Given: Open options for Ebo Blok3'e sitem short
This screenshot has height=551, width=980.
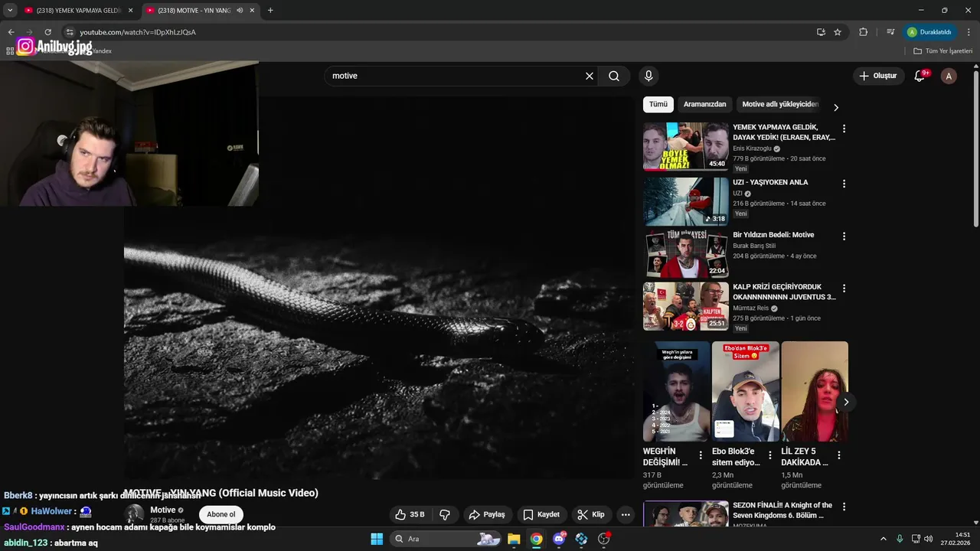Looking at the screenshot, I should tap(769, 455).
